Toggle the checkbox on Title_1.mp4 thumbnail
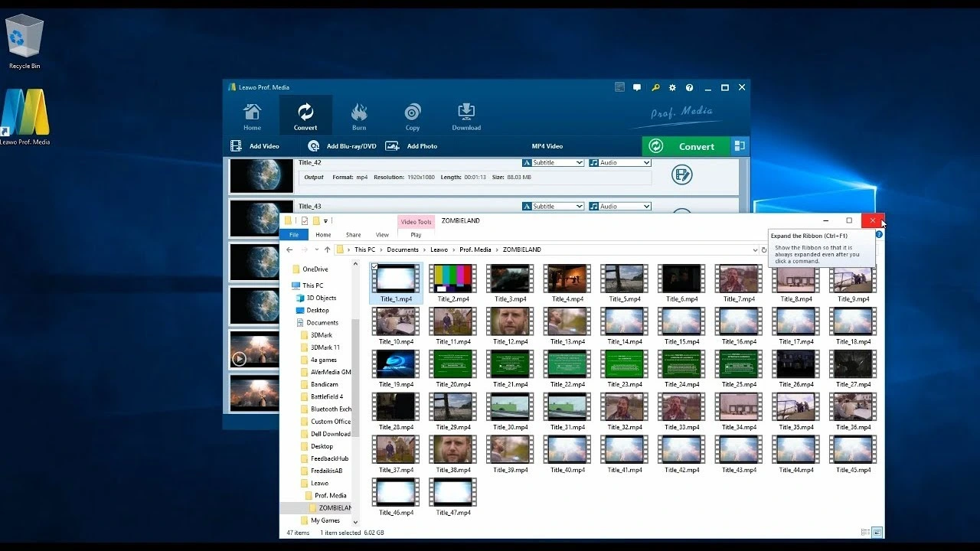The image size is (980, 551). click(375, 266)
